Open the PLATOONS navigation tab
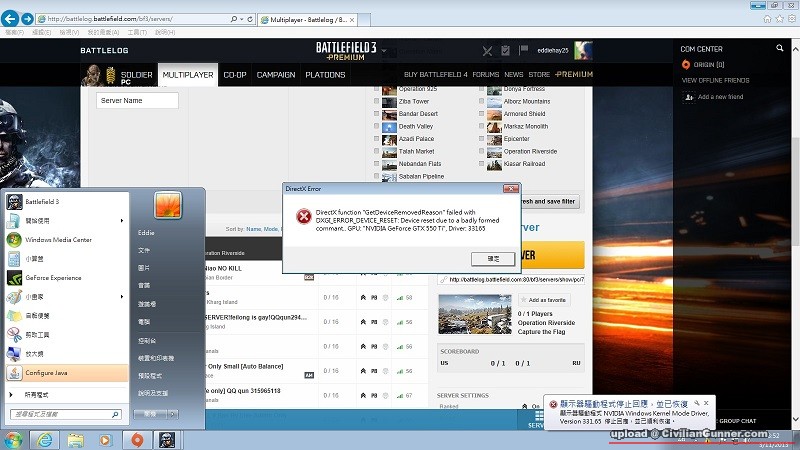 pyautogui.click(x=325, y=75)
